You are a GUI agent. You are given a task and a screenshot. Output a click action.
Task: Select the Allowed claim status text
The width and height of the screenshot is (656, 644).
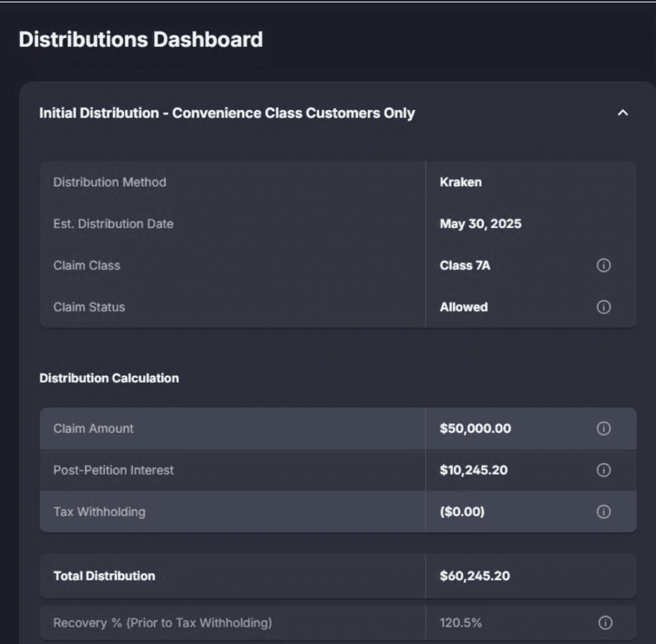click(463, 307)
